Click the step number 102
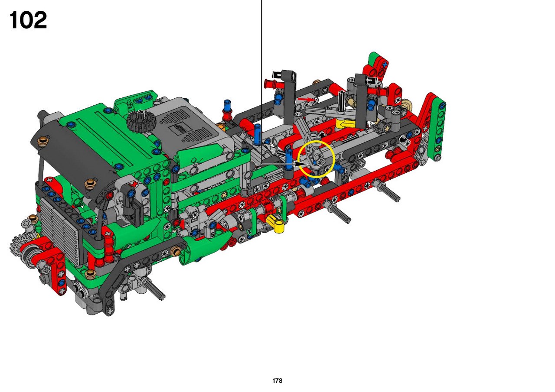The height and width of the screenshot is (392, 555). 28,20
